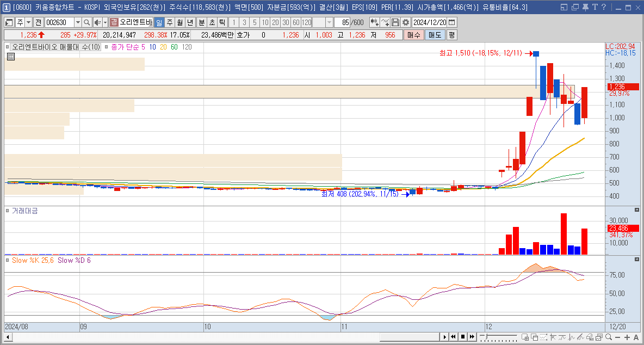Viewport: 644px width, 345px height.
Task: Select the 5 interval button
Action: [x=255, y=23]
